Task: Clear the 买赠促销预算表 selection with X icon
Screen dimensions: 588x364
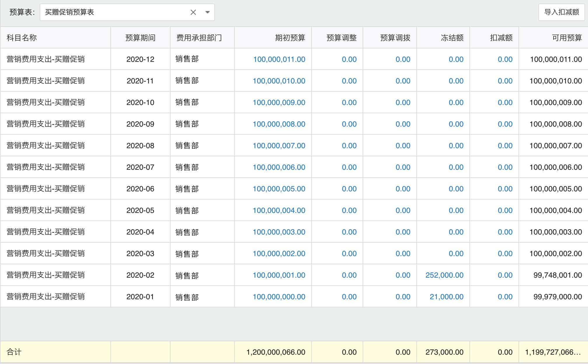Action: pyautogui.click(x=193, y=12)
